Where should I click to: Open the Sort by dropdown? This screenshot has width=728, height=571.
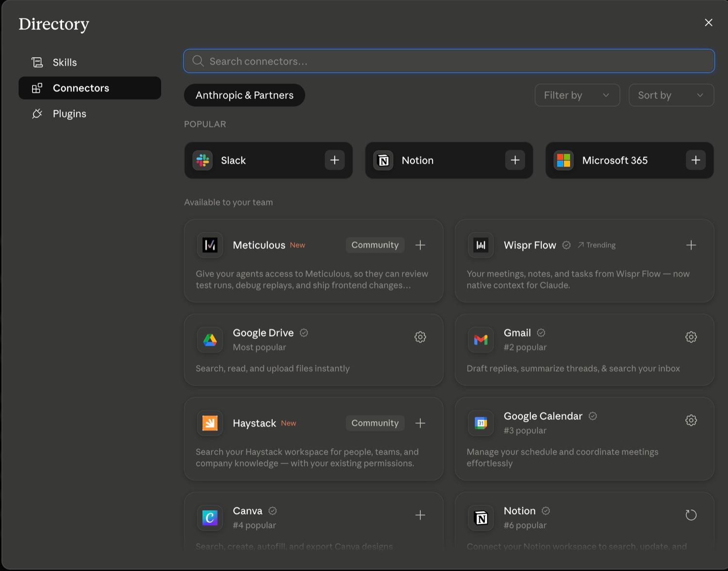point(671,95)
